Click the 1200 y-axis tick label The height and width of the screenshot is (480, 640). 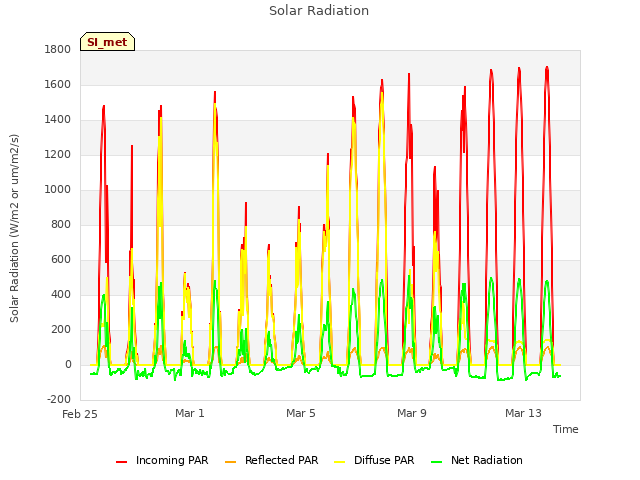[x=58, y=155]
